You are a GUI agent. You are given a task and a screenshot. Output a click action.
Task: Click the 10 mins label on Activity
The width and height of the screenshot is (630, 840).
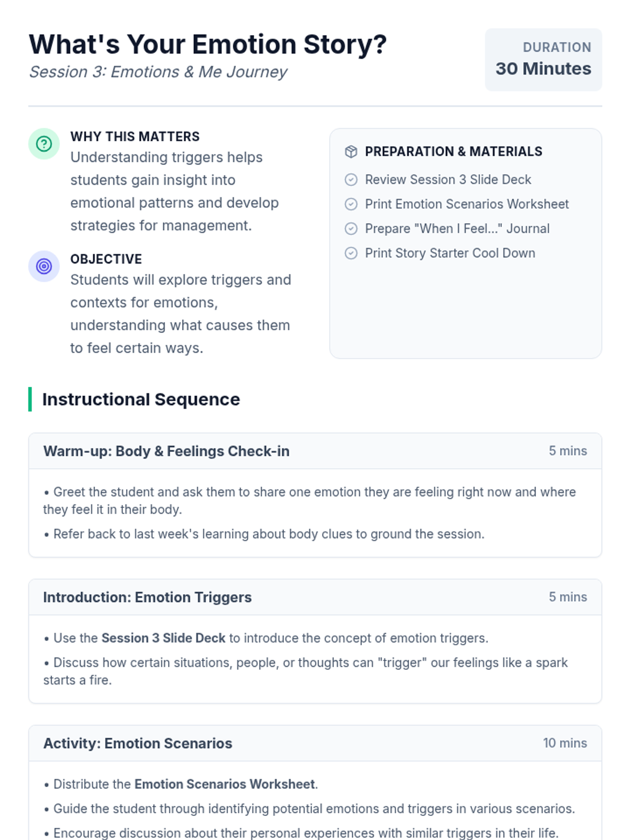pyautogui.click(x=565, y=743)
